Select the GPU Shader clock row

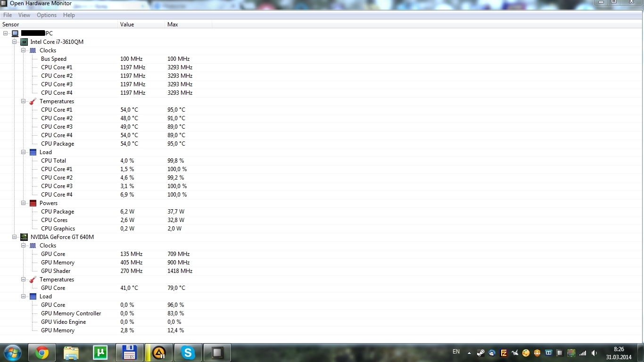pyautogui.click(x=322, y=271)
